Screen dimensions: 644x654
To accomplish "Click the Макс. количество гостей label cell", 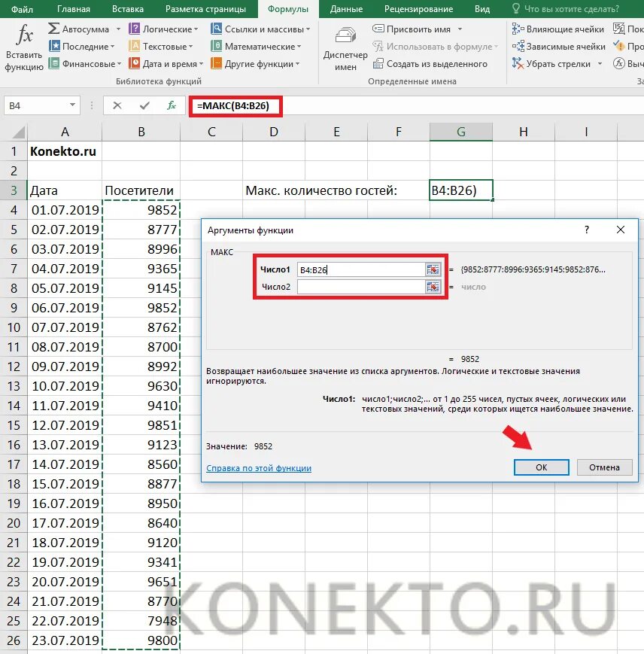I will click(x=321, y=190).
